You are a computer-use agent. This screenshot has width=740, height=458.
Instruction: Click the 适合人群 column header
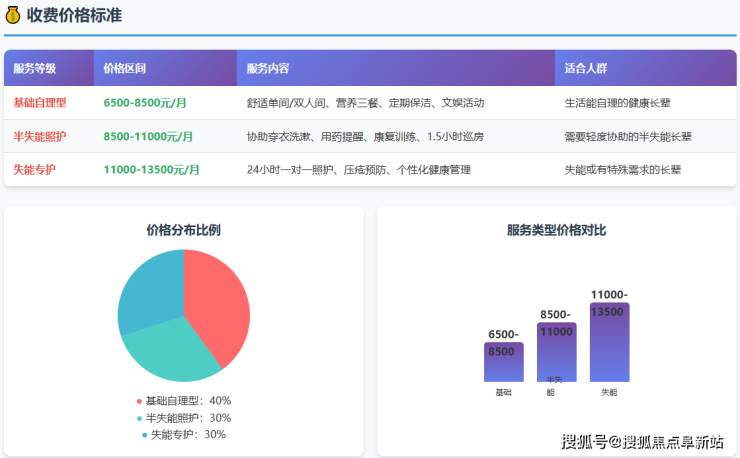pos(586,69)
